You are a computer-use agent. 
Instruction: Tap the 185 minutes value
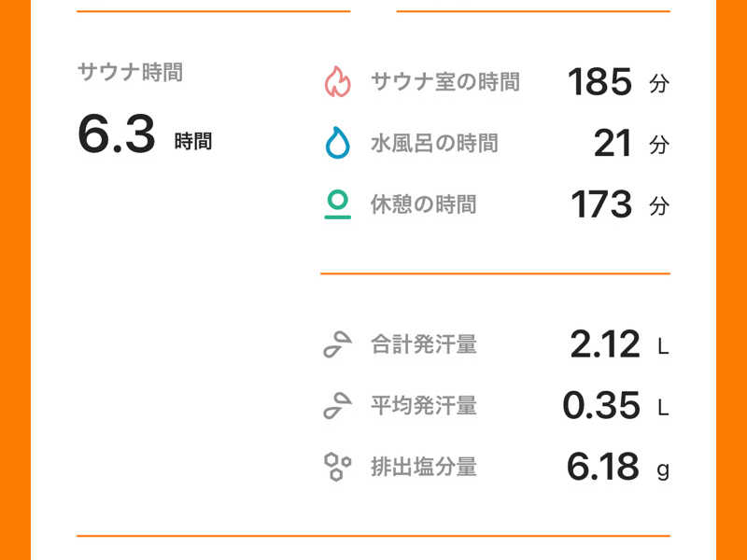tap(600, 82)
